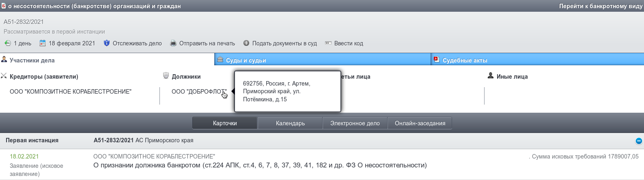The width and height of the screenshot is (644, 180).
Task: Click the PDF icon on Судебные акты tab
Action: [437, 60]
